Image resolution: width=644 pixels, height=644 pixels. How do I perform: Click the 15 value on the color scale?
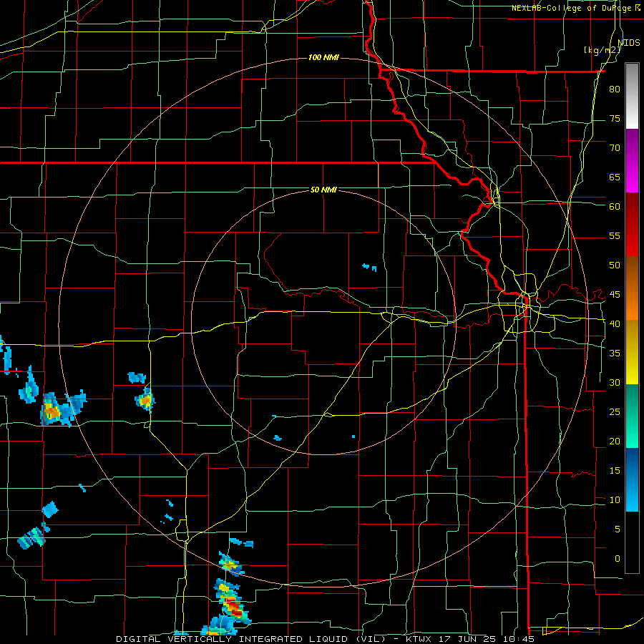coord(615,470)
